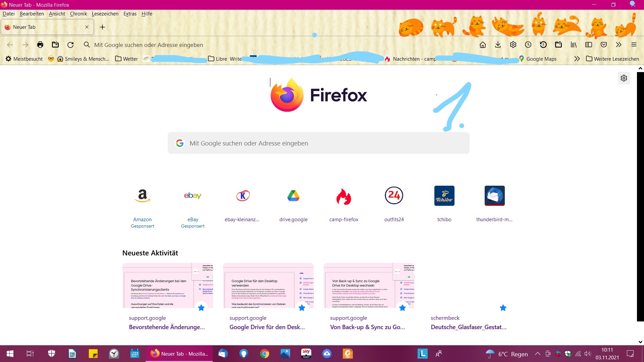Screen dimensions: 644x362
Task: Reload the page with refresh icon
Action: coord(70,45)
